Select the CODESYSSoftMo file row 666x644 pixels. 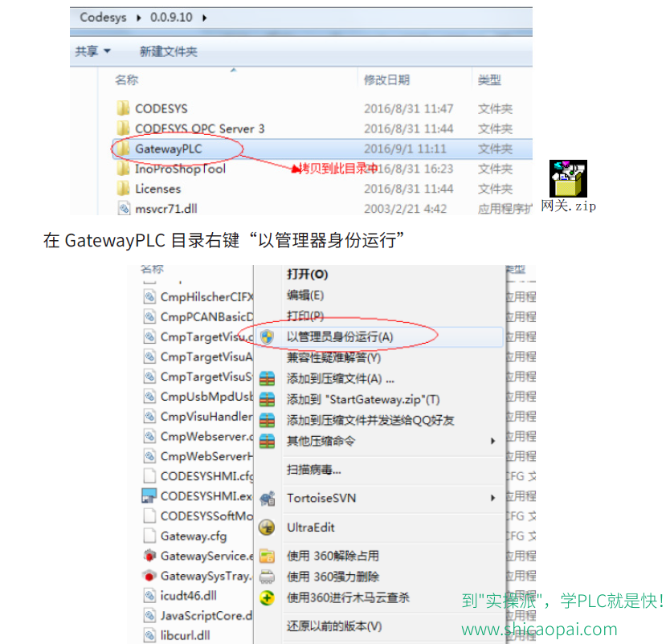(198, 516)
